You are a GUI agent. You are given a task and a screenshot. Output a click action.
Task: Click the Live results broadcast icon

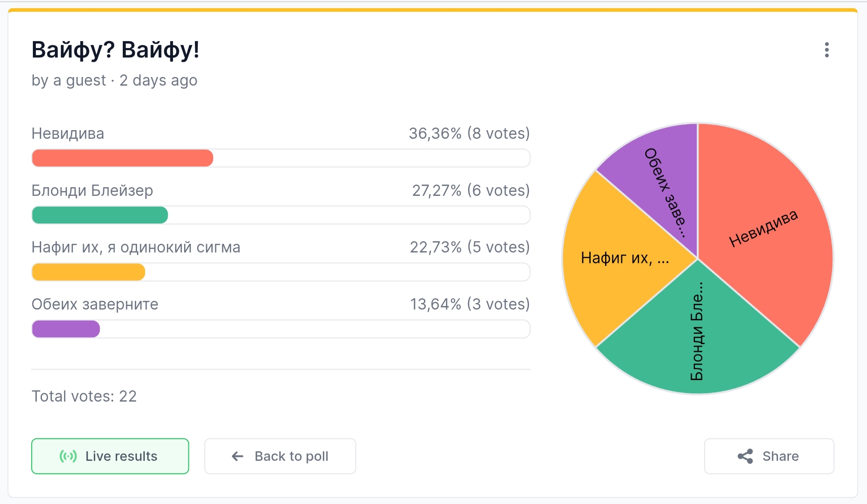pyautogui.click(x=68, y=456)
